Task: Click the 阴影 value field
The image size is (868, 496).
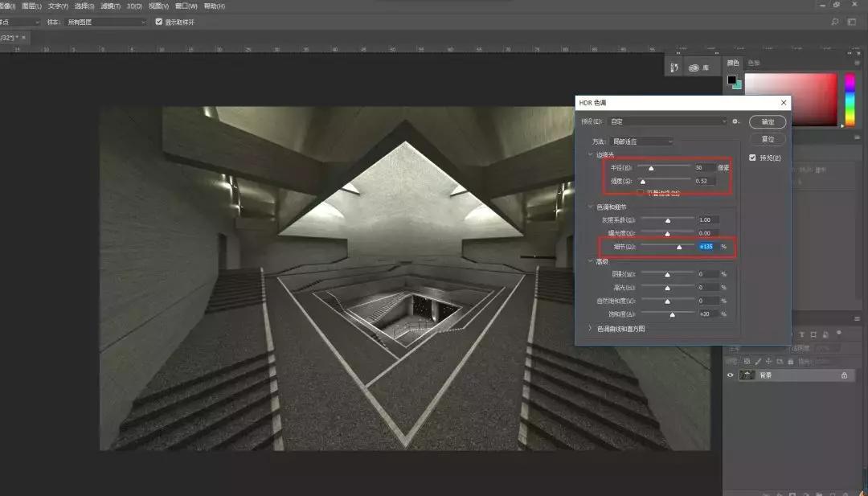Action: click(709, 274)
